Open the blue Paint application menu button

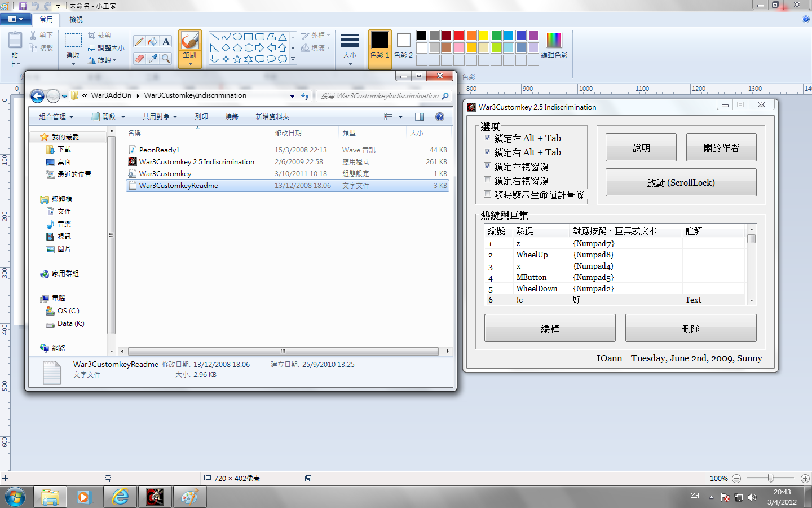pyautogui.click(x=15, y=19)
